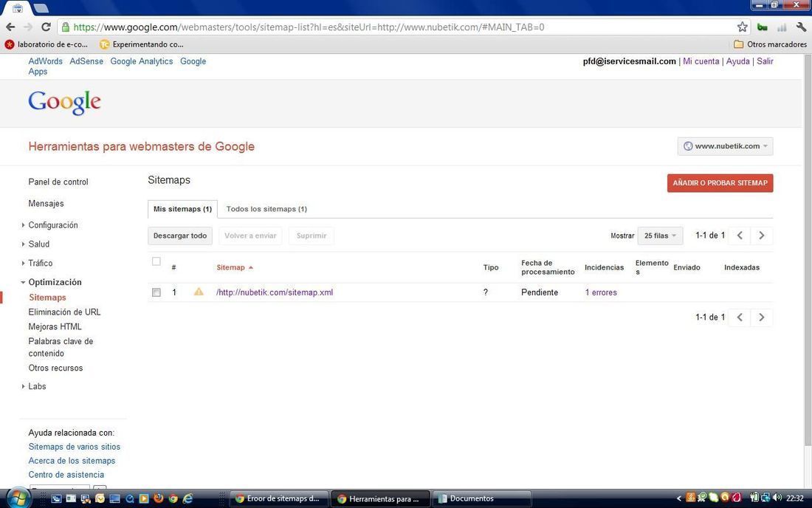
Task: Open the 25 filas rows dropdown
Action: tap(660, 236)
